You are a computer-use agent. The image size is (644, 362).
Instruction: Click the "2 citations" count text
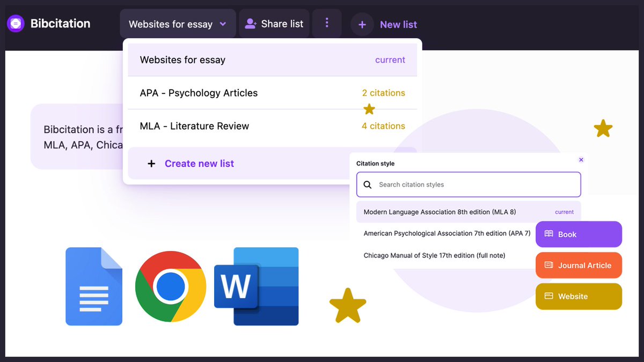tap(384, 93)
